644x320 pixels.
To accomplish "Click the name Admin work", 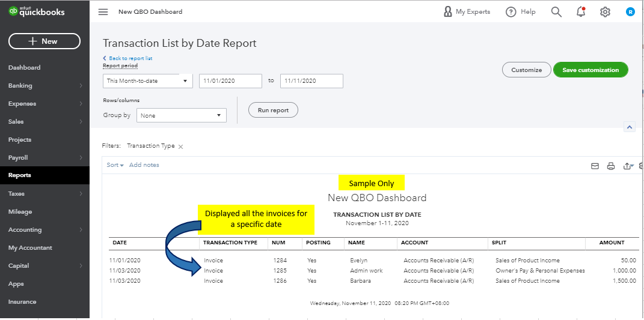I will click(366, 270).
